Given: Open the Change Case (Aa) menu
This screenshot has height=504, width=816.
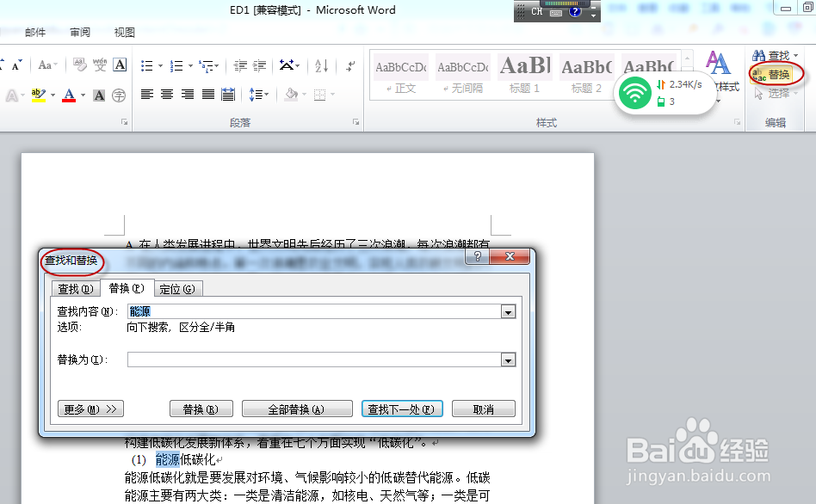Looking at the screenshot, I should (x=47, y=65).
